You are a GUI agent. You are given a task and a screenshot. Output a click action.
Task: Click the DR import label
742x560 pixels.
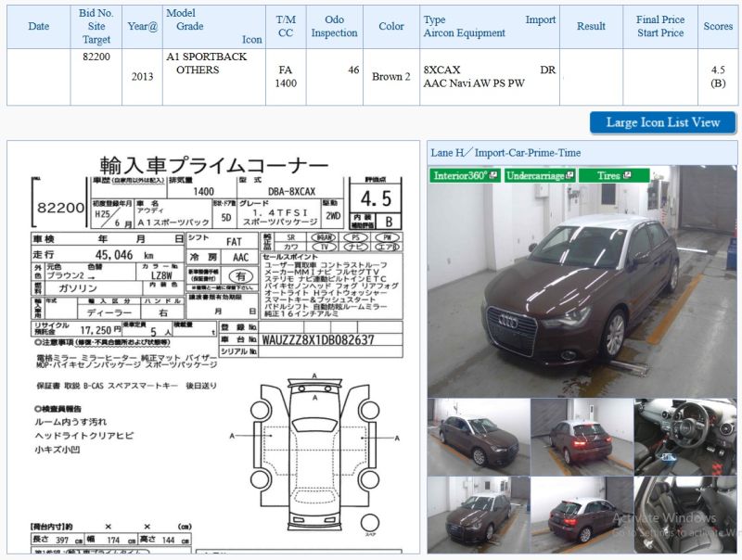547,70
